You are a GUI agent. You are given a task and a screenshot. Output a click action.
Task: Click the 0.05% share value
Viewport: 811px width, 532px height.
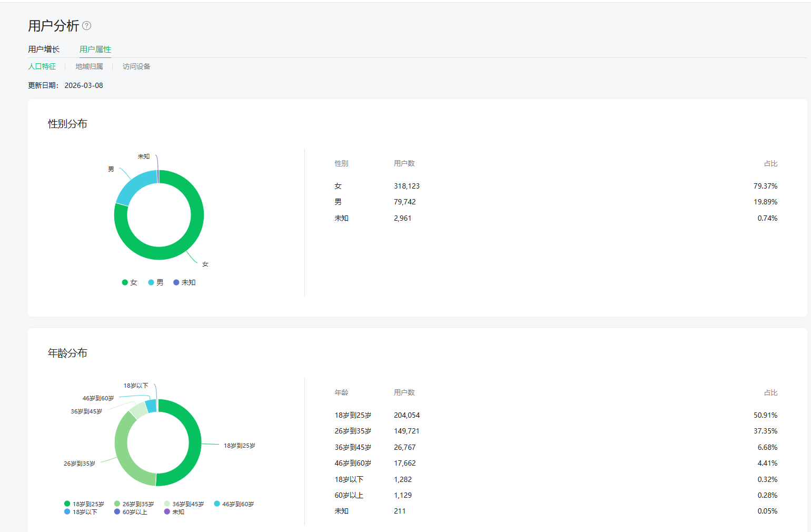click(767, 511)
